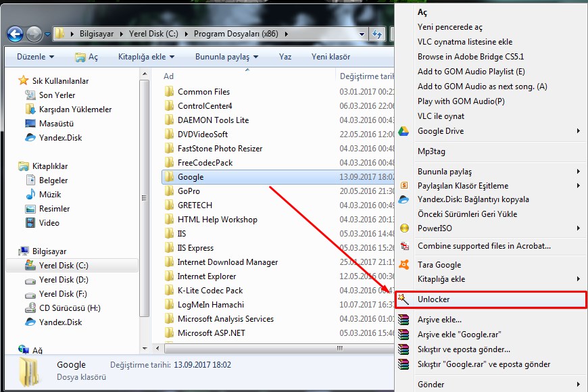Click the horizontal scrollbar in file list
The image size is (588, 392).
point(270,348)
